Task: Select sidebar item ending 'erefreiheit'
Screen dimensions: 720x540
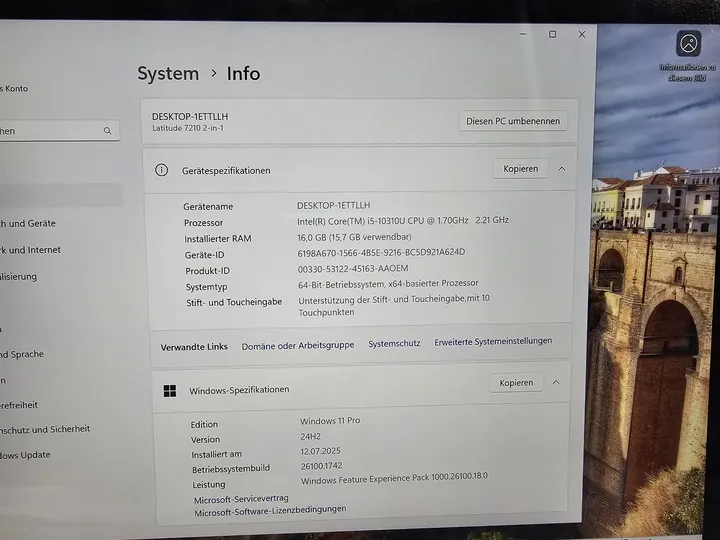Action: tap(19, 405)
